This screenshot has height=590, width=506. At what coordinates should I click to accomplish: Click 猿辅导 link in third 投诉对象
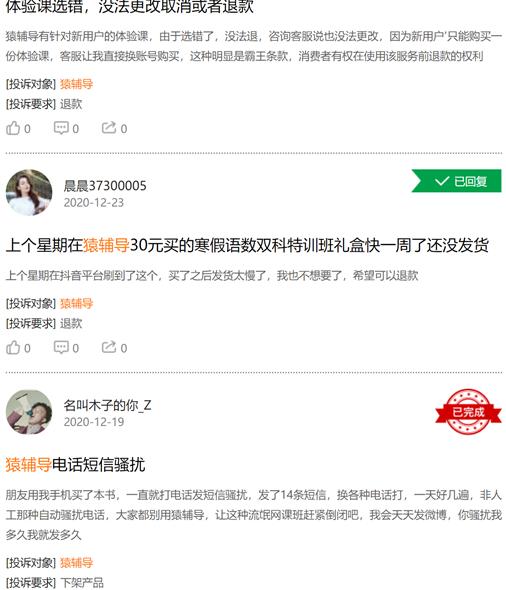(76, 563)
